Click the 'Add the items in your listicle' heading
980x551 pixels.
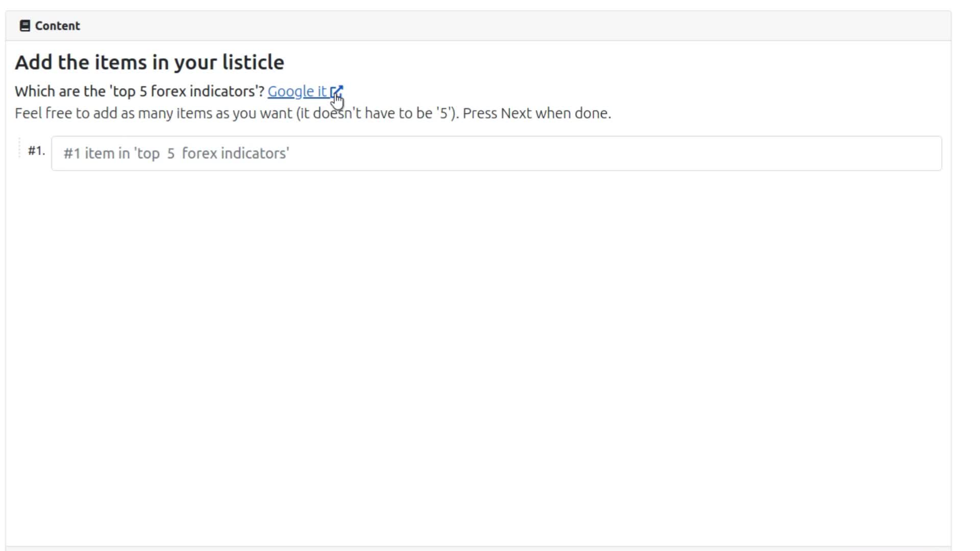point(150,62)
